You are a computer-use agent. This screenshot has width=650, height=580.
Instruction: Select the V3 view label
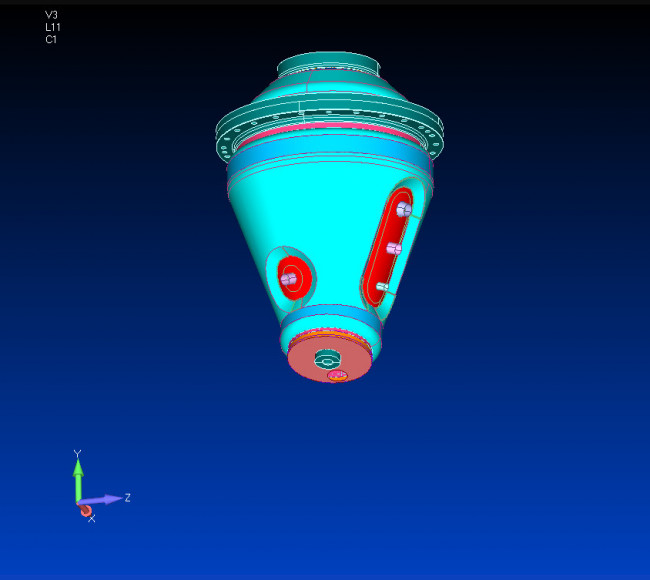click(x=52, y=15)
